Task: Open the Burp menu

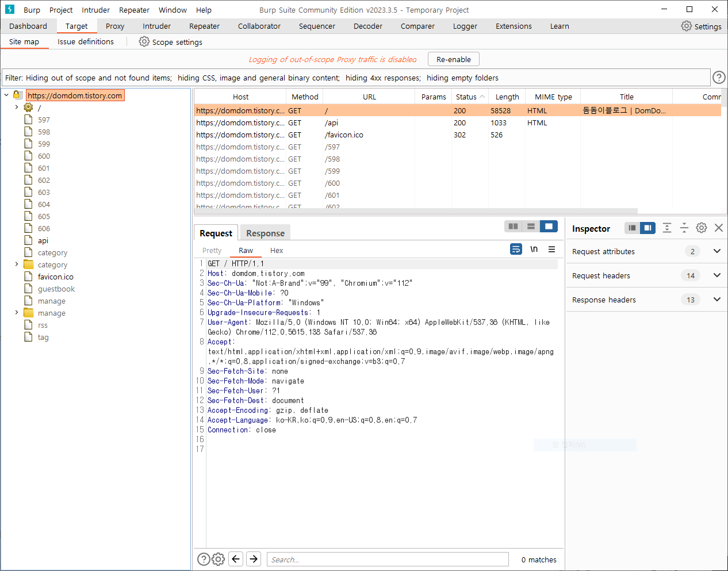Action: (32, 10)
